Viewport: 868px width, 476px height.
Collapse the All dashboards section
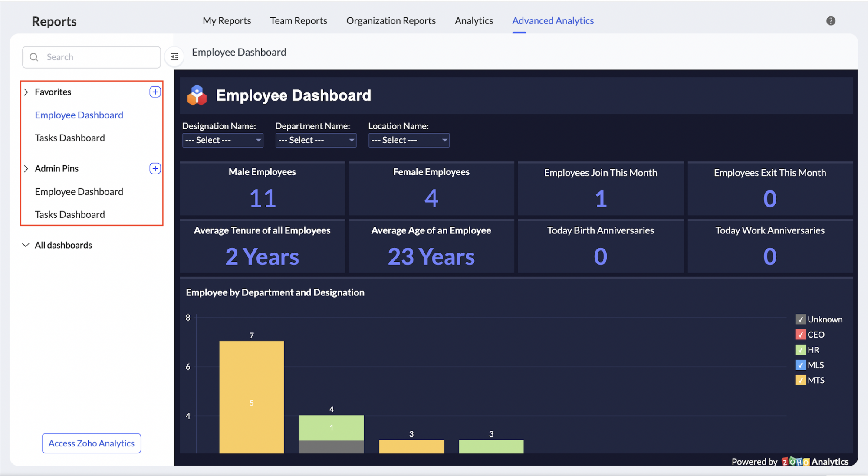coord(26,245)
